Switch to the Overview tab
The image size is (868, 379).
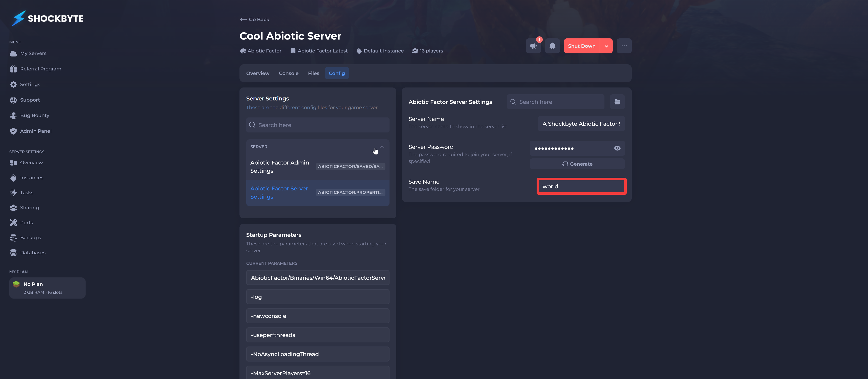[x=257, y=73]
